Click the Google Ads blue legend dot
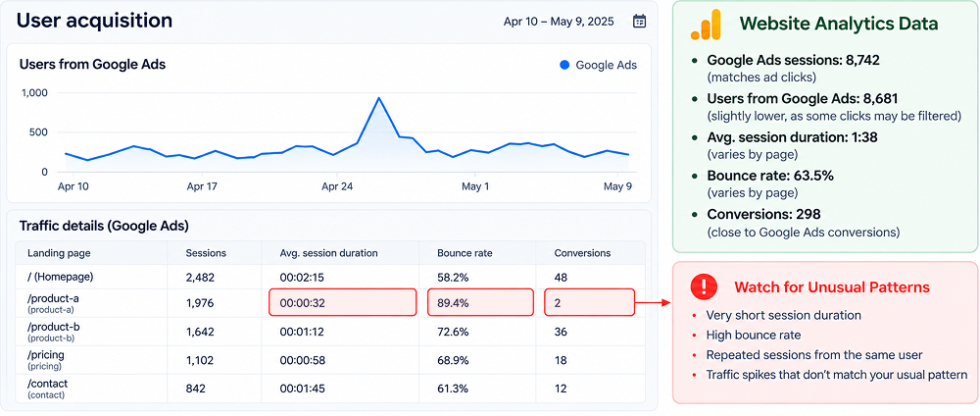Viewport: 980px width, 416px height. 565,65
